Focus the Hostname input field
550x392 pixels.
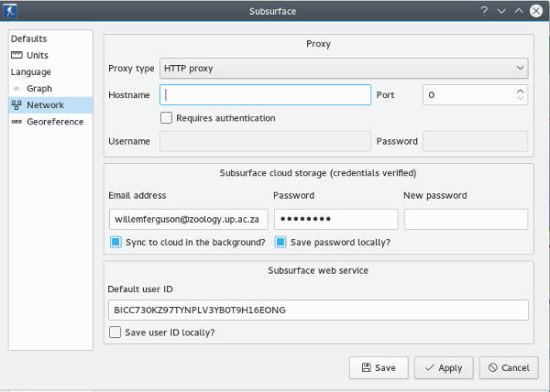[x=265, y=94]
